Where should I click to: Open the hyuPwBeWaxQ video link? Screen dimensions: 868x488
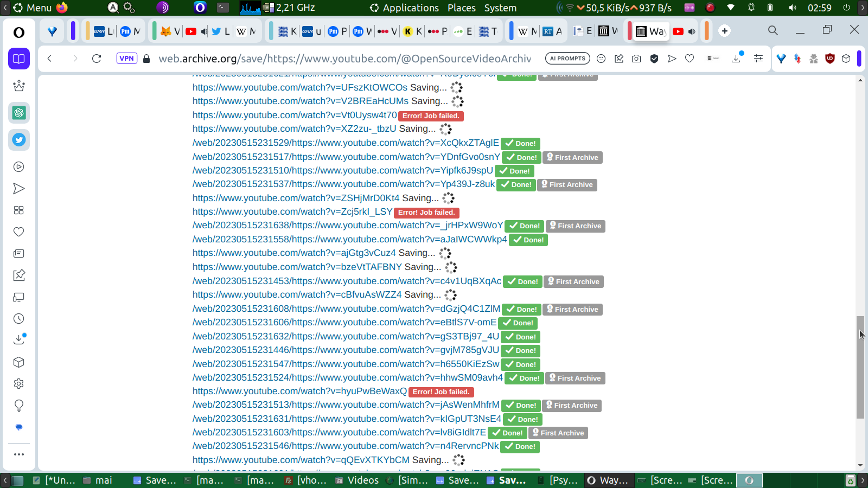pos(299,391)
